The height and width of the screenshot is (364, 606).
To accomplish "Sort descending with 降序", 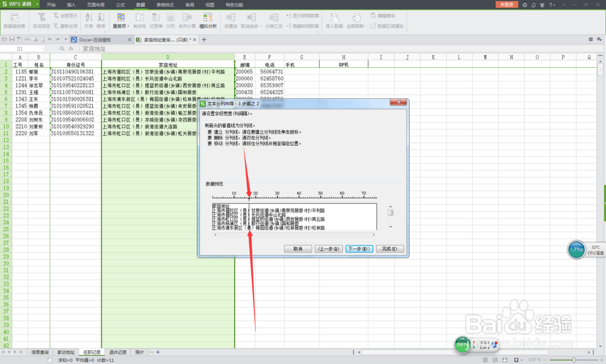I will coord(101,21).
